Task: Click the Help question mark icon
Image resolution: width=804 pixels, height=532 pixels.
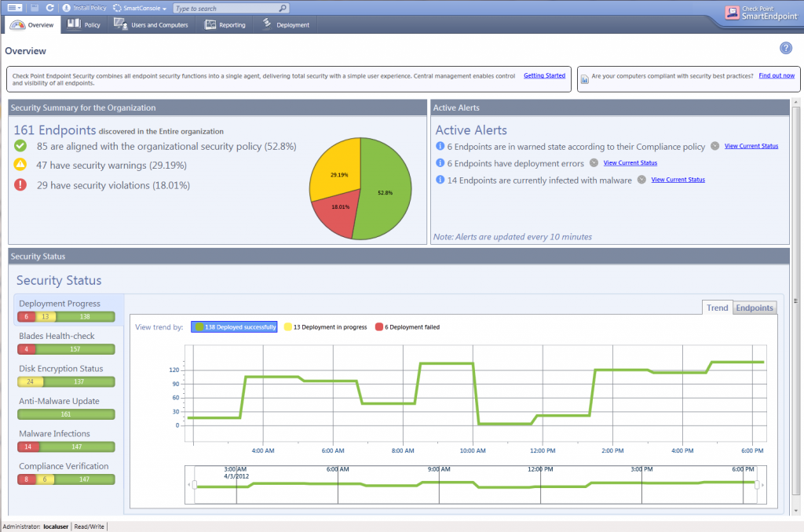Action: pyautogui.click(x=785, y=48)
